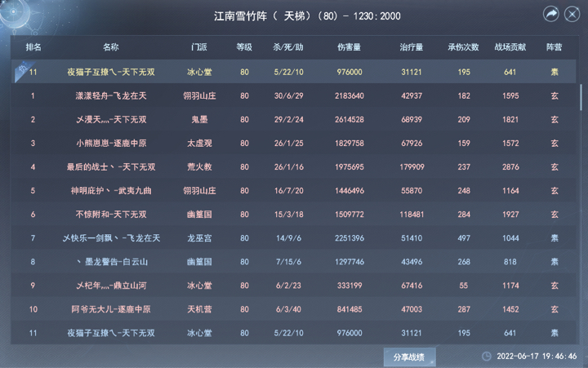The height and width of the screenshot is (368, 588).
Task: Click 天机营 sect in rank 10 row
Action: 199,309
